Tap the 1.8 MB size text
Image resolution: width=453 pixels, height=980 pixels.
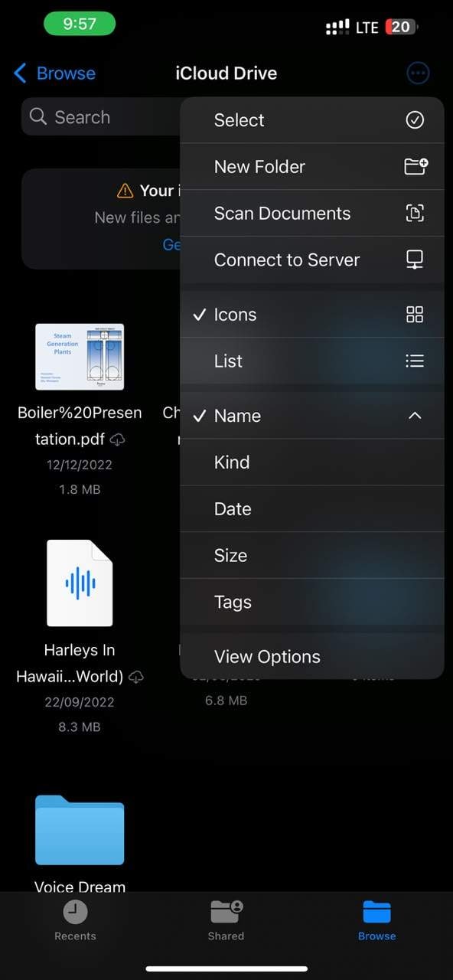pos(80,489)
